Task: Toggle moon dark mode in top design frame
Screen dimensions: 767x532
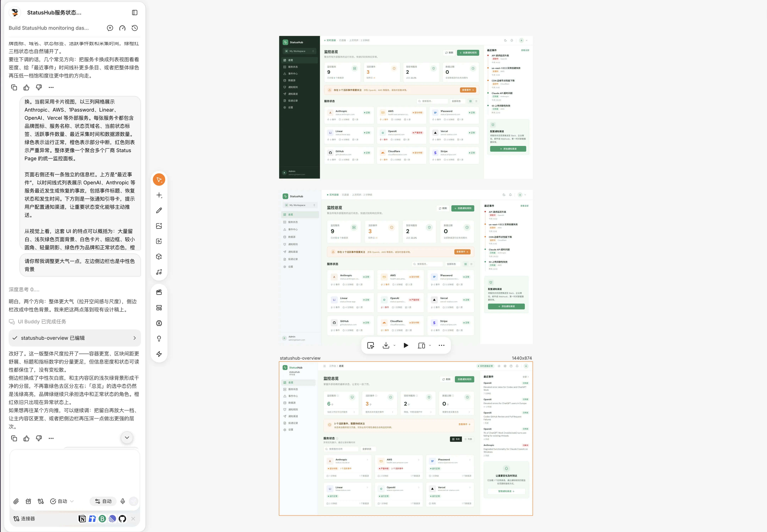Action: [x=505, y=40]
